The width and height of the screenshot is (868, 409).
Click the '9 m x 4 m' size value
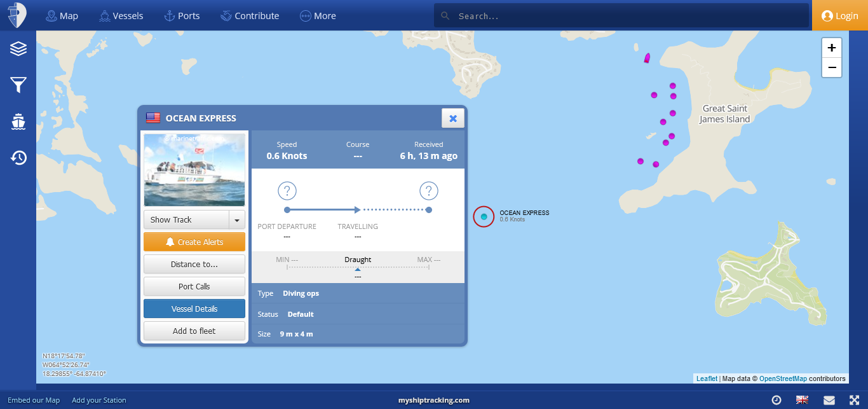(x=296, y=334)
